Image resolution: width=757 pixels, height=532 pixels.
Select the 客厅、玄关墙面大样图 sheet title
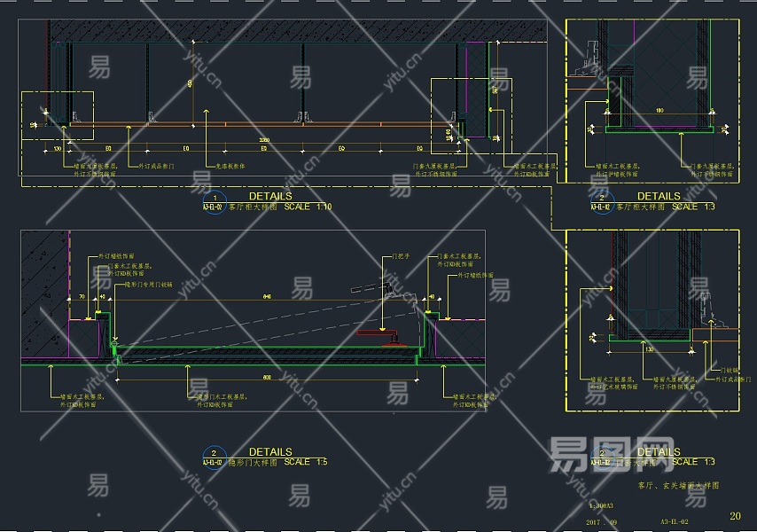(678, 485)
